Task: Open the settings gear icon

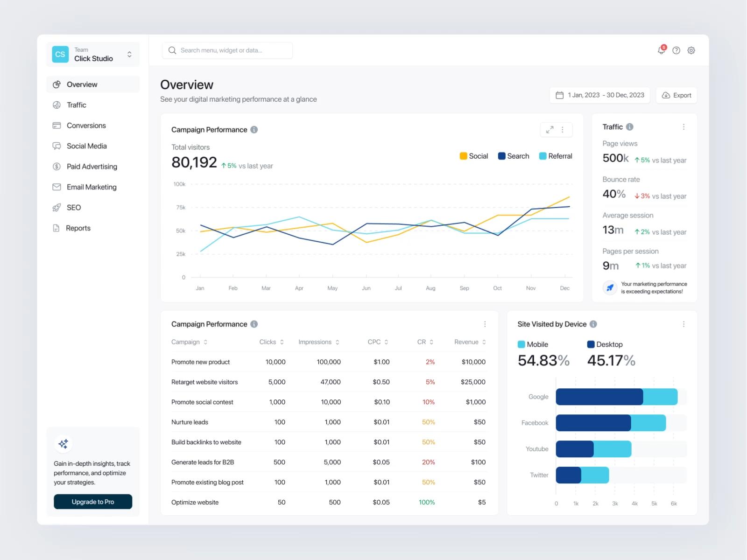Action: (691, 50)
